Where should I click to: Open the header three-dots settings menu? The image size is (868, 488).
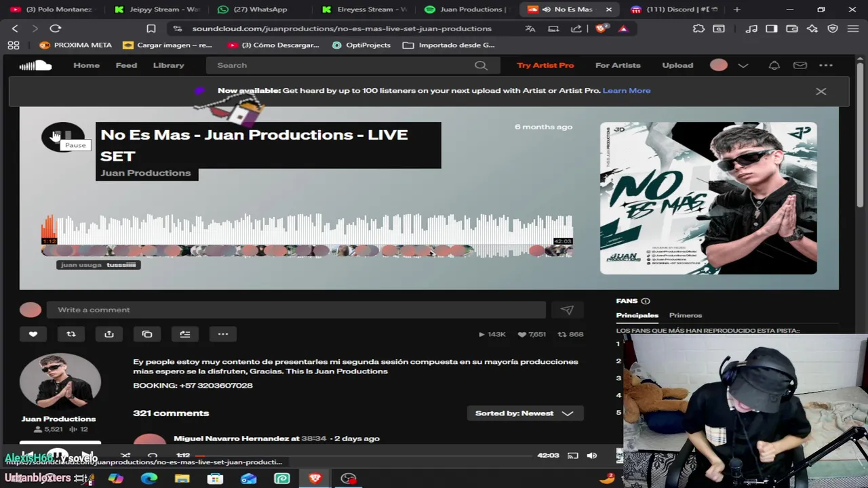click(825, 65)
